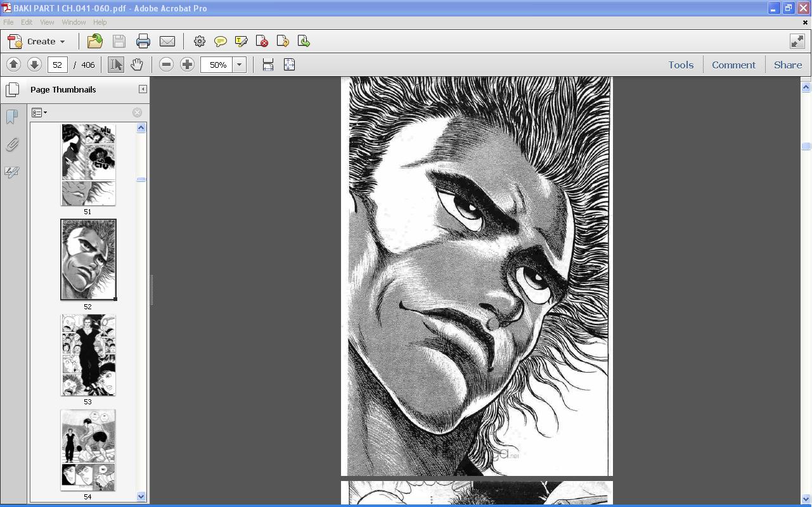Open the gear settings toolbar icon
The height and width of the screenshot is (507, 812).
pyautogui.click(x=200, y=41)
